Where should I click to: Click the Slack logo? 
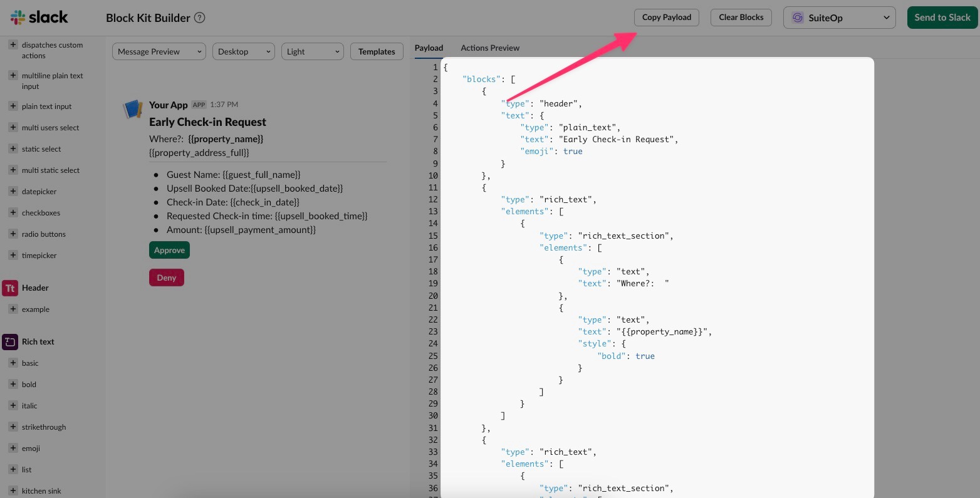[x=39, y=17]
